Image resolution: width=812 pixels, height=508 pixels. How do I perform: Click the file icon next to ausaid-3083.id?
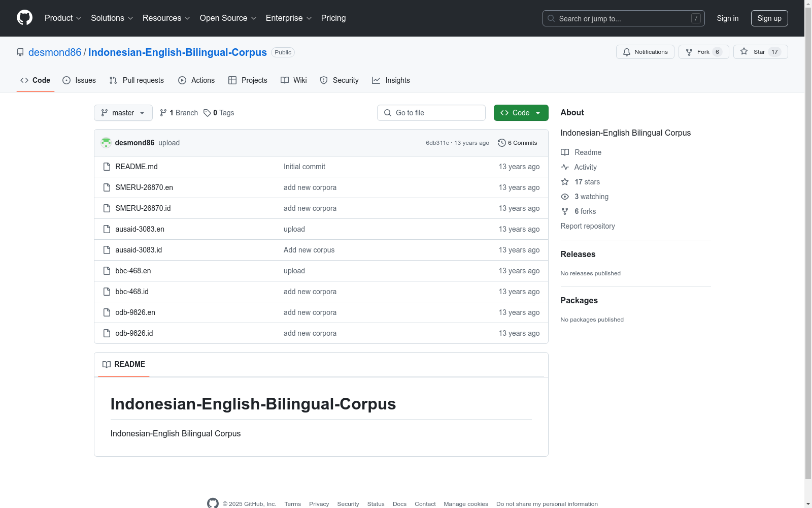107,250
